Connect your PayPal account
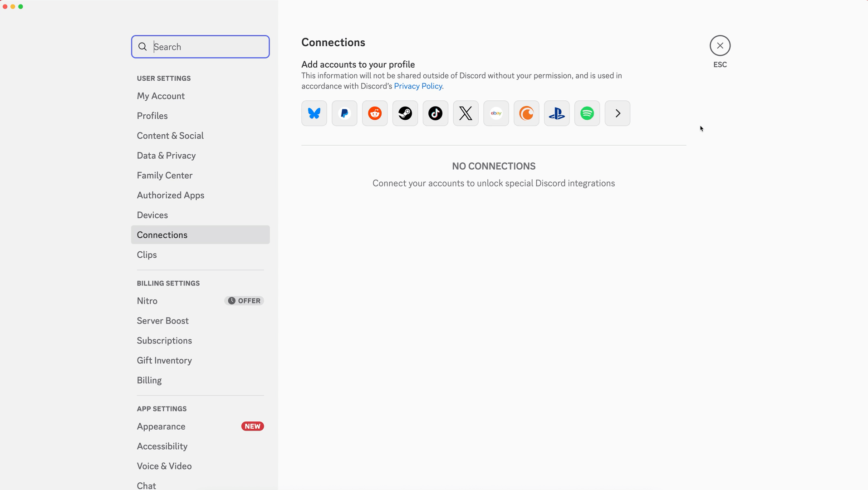Screen dimensions: 868x490 344,113
